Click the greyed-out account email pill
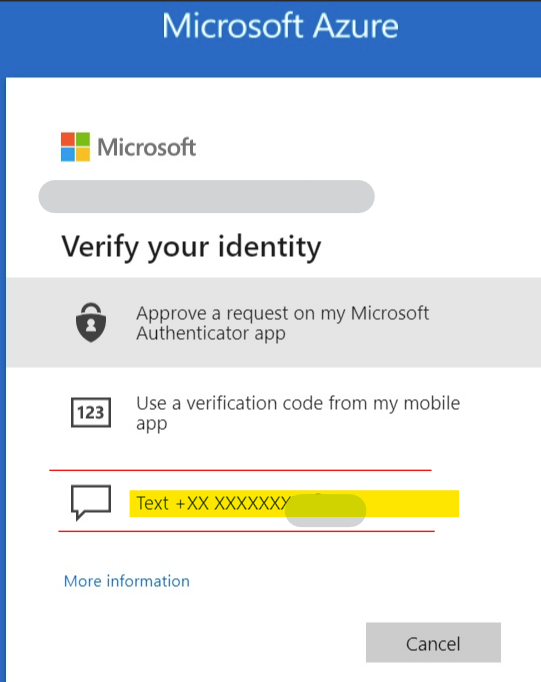The height and width of the screenshot is (682, 541). click(207, 197)
